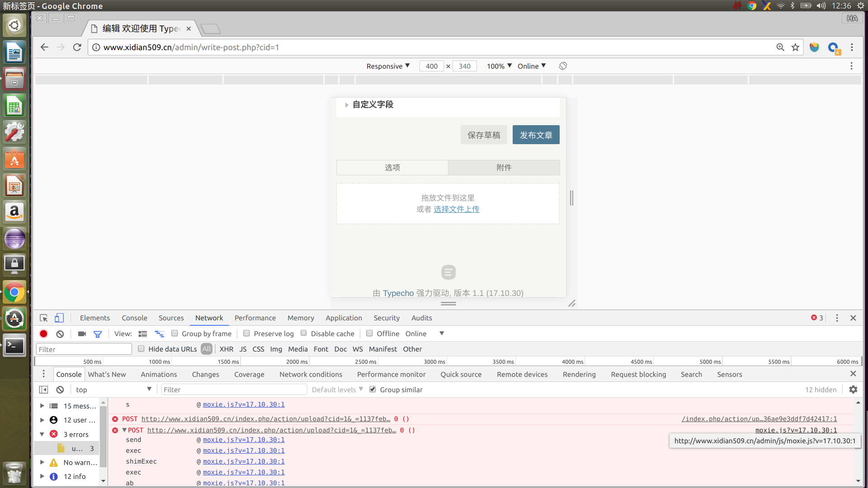Open Amazon from the Ubuntu dock
Image resolution: width=868 pixels, height=488 pixels.
[x=14, y=212]
